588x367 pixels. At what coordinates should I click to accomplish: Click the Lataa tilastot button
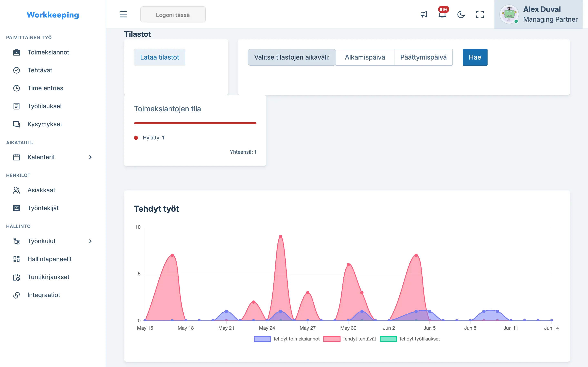[x=160, y=57]
